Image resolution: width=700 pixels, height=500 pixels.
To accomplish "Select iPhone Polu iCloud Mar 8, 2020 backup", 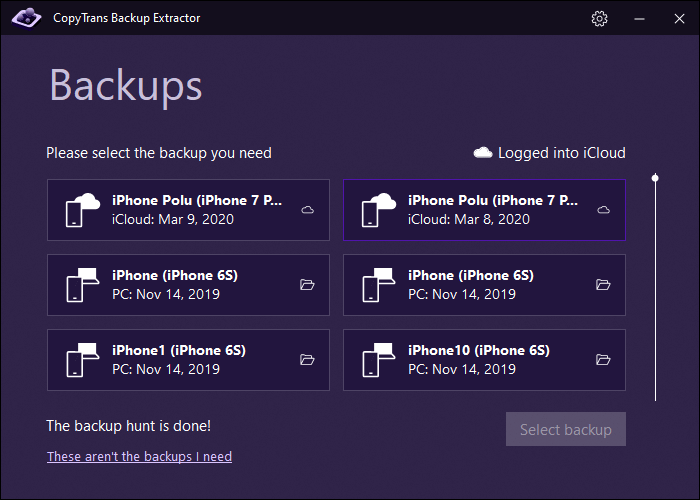I will pyautogui.click(x=484, y=210).
